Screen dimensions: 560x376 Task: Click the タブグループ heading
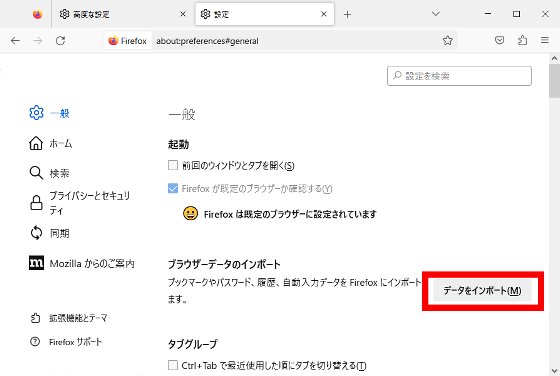192,344
